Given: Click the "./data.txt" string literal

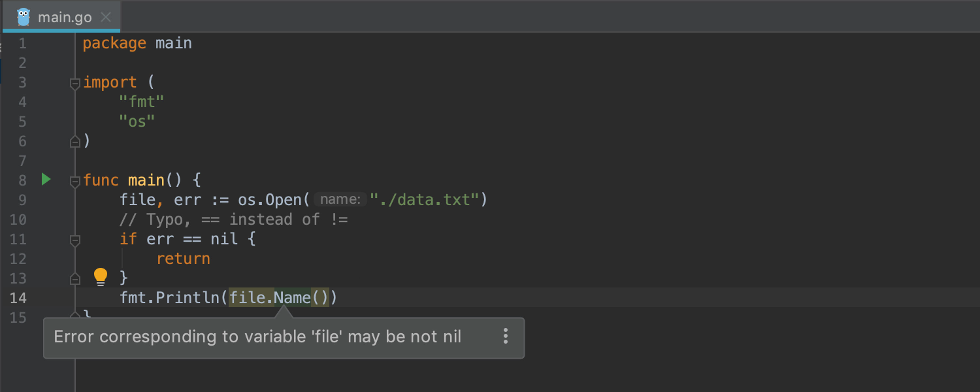Looking at the screenshot, I should 425,200.
